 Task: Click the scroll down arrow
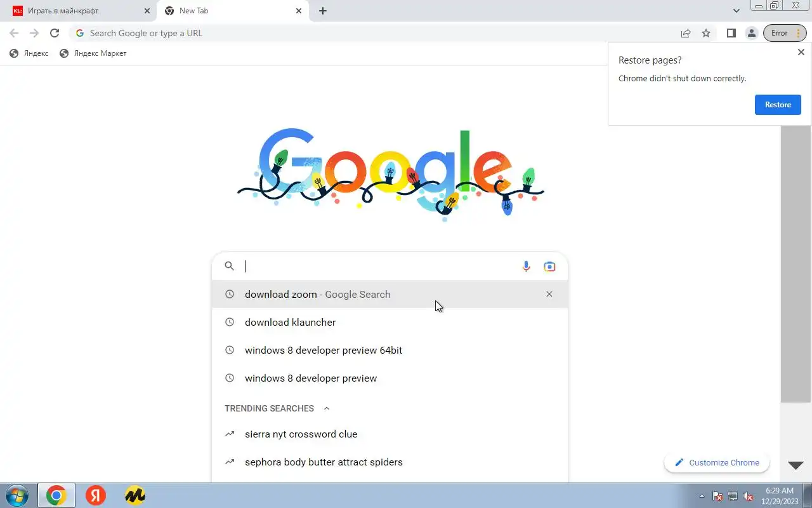point(796,465)
